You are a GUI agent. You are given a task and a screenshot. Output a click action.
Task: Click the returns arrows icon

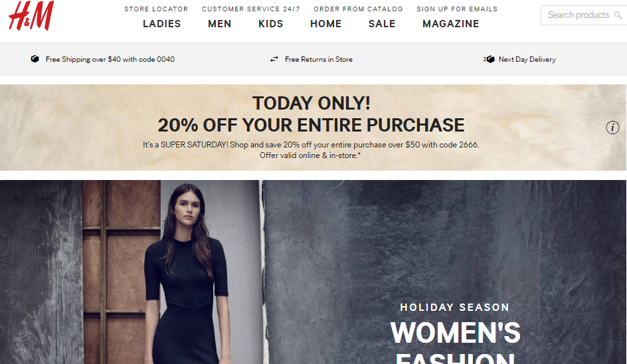coord(274,59)
